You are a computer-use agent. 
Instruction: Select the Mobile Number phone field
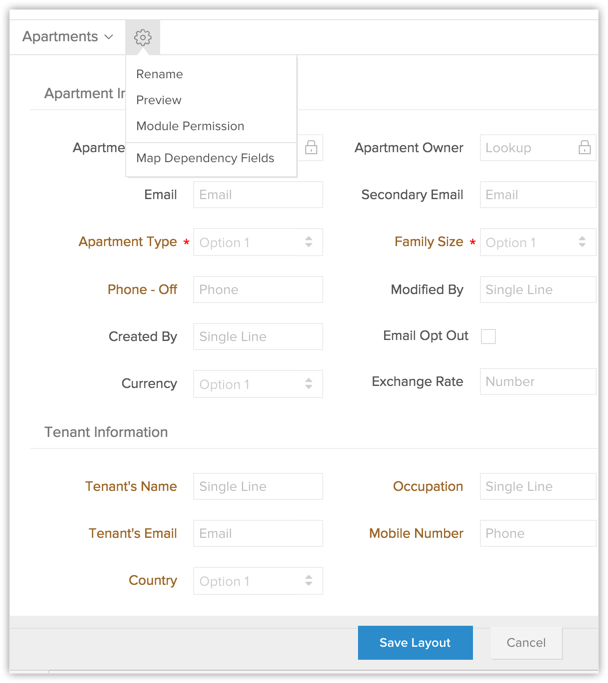pos(537,534)
